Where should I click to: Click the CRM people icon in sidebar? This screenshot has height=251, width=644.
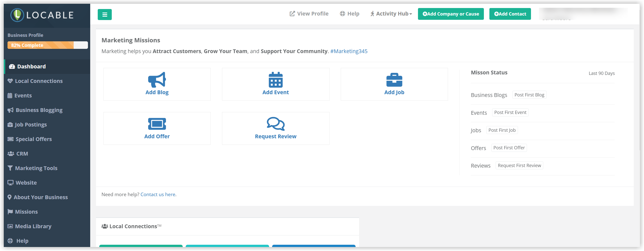pos(11,154)
